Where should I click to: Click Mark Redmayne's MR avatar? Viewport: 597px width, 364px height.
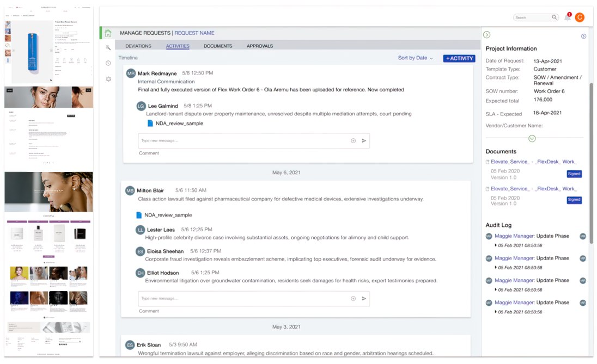point(131,73)
